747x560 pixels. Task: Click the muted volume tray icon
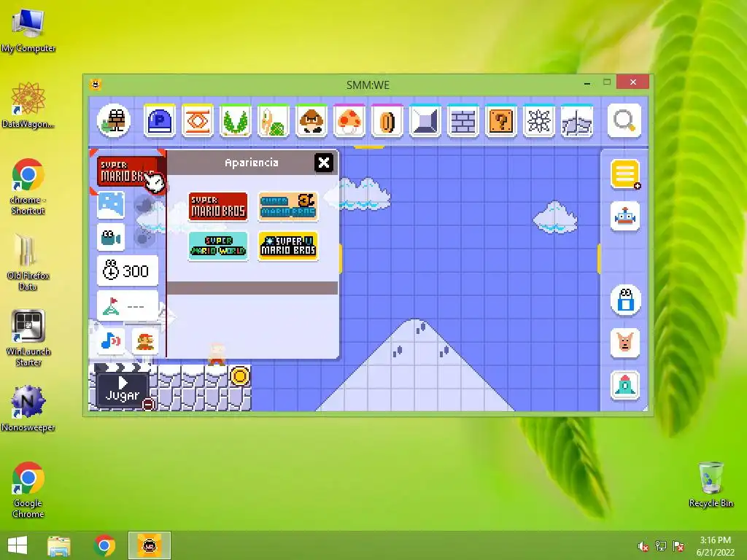click(x=643, y=546)
